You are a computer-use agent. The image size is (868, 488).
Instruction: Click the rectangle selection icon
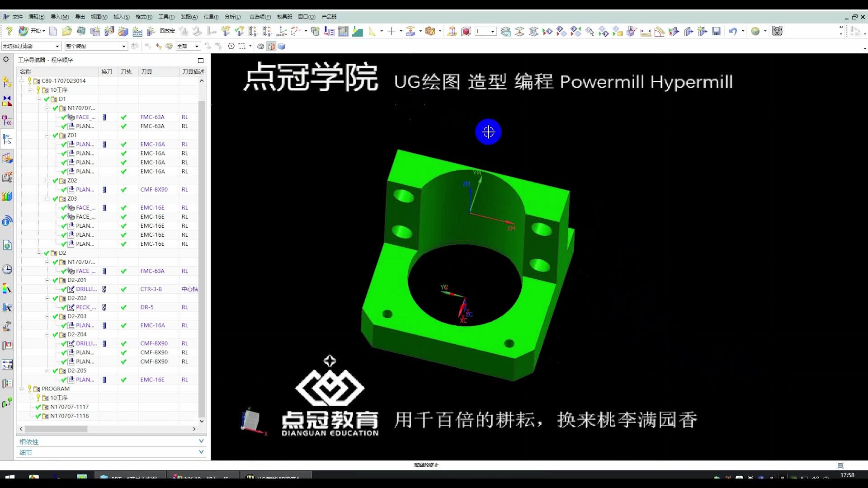point(242,46)
